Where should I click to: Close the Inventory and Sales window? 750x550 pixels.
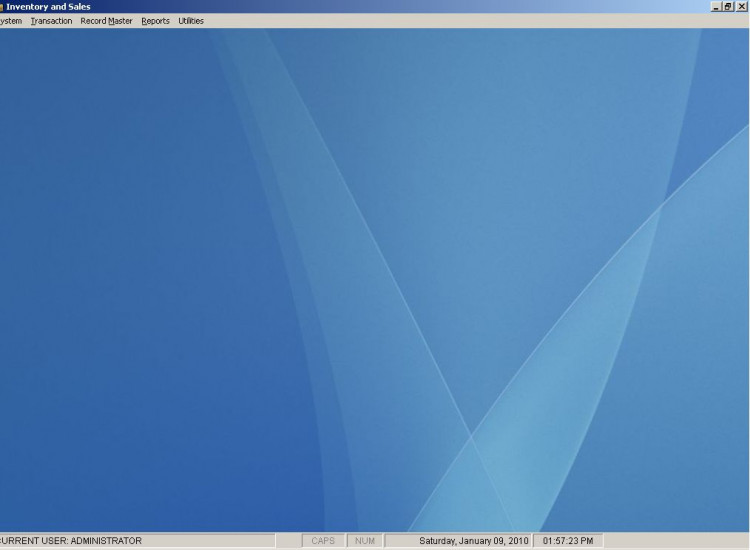click(x=741, y=7)
